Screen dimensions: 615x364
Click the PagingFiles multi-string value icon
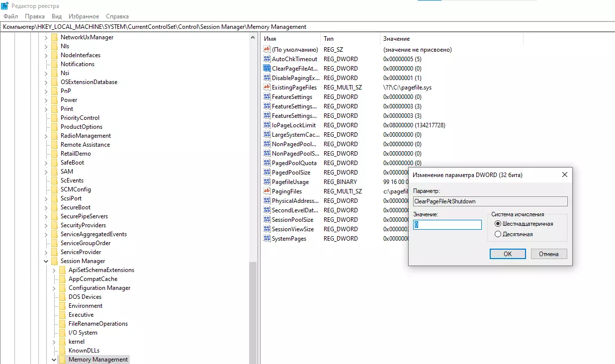pos(266,191)
